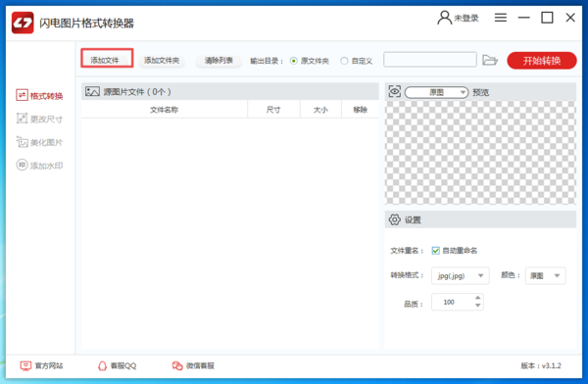Click the 未登录 login text
Image resolution: width=588 pixels, height=384 pixels.
click(x=466, y=18)
